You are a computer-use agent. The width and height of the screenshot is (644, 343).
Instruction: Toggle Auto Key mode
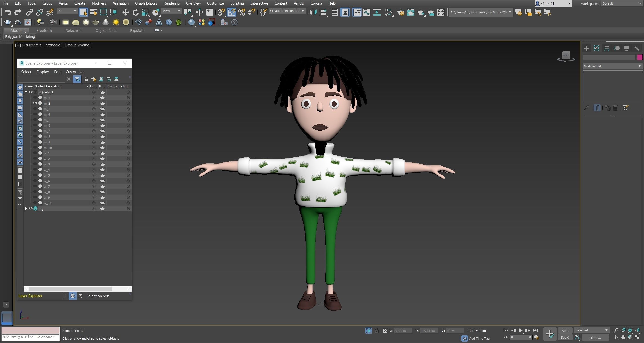pyautogui.click(x=565, y=330)
